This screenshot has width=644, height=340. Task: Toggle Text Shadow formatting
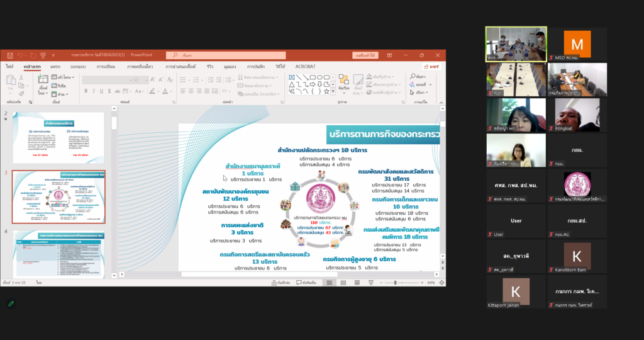(x=109, y=91)
